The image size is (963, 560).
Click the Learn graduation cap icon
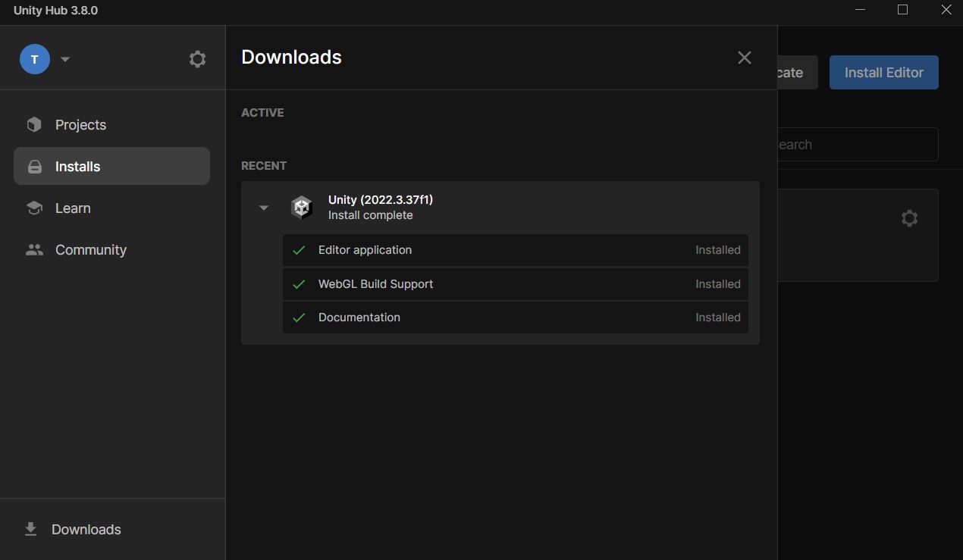click(x=34, y=208)
